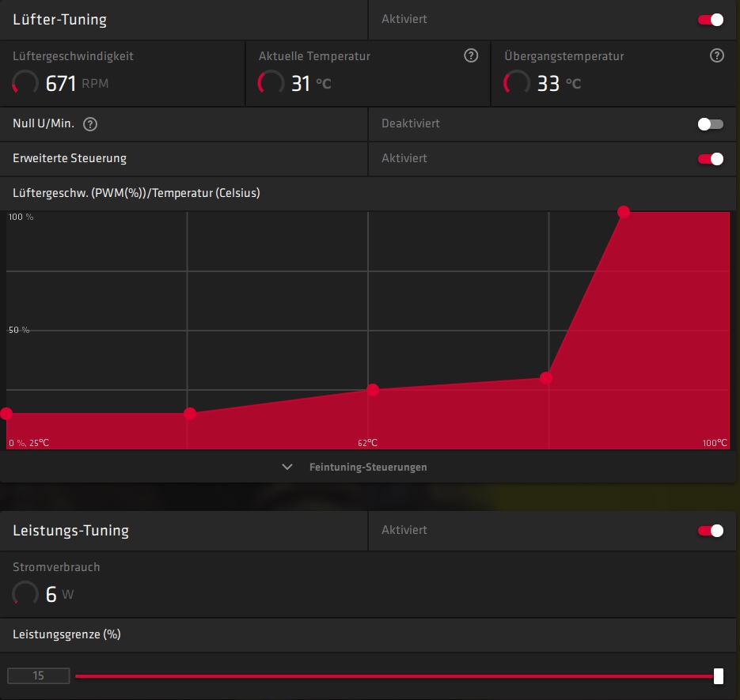Select the second fan curve point near 15%
Screen dimensions: 740x700
[x=190, y=414]
